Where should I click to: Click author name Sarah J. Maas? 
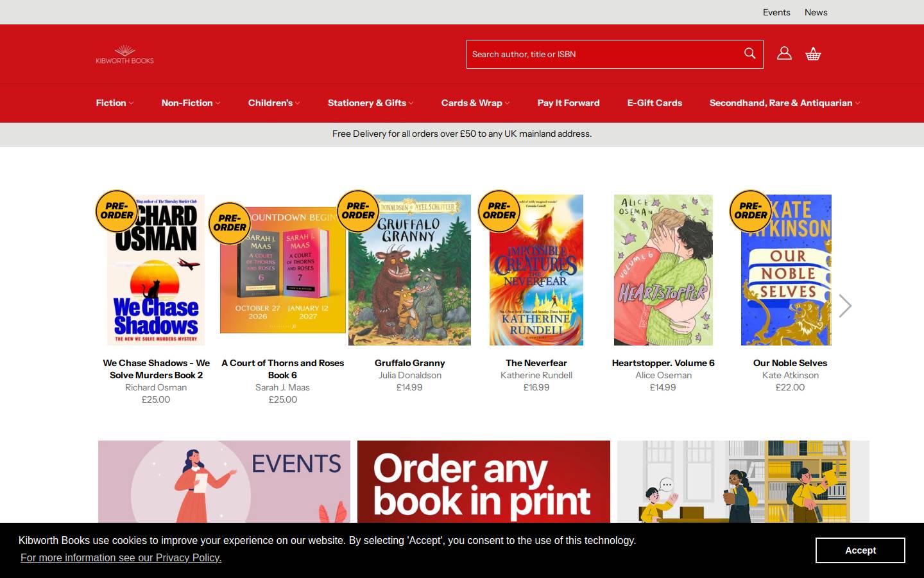(x=283, y=387)
